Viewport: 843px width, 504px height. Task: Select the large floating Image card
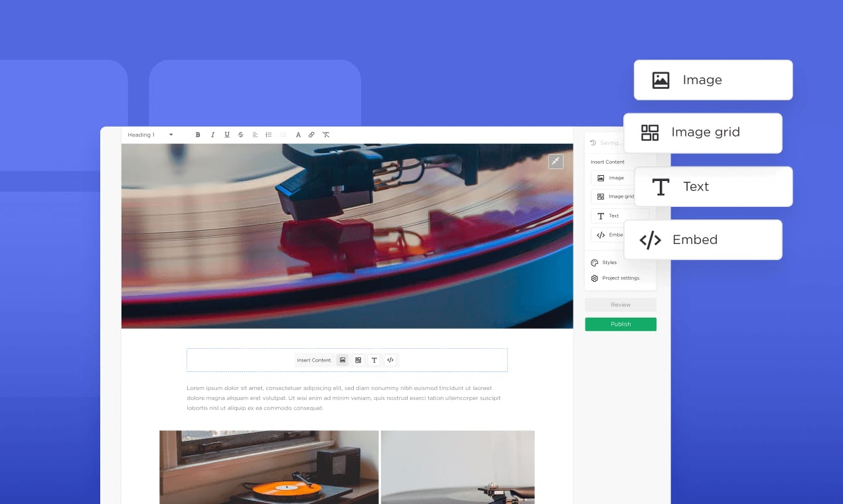713,80
